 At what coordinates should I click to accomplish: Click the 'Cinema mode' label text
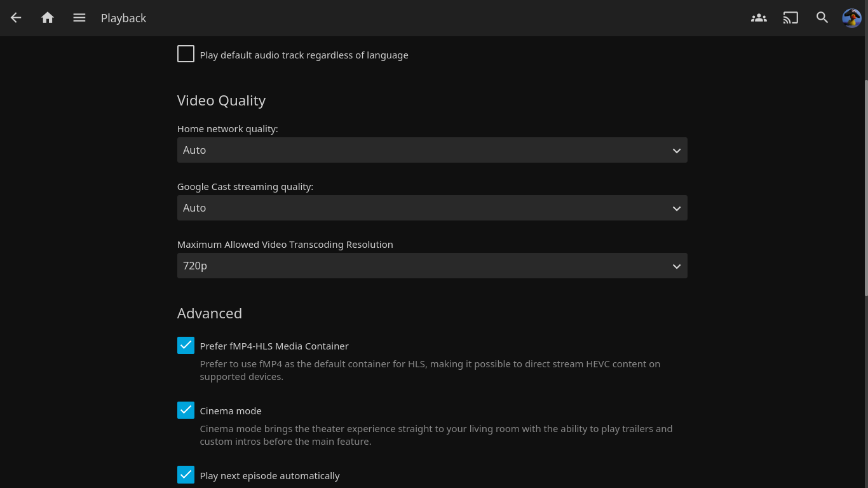(231, 411)
